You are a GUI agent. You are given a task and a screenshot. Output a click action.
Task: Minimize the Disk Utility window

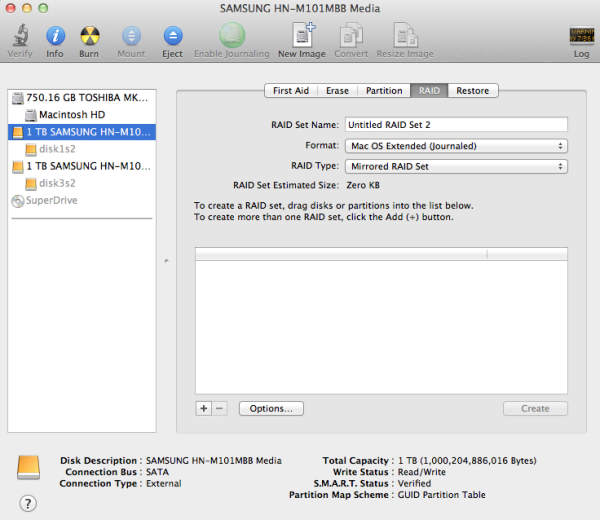click(27, 8)
